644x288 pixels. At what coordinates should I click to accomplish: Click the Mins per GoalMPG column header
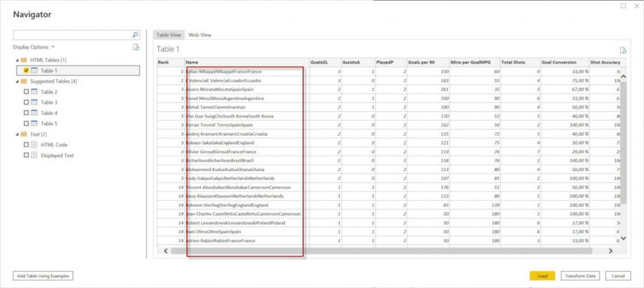click(474, 62)
